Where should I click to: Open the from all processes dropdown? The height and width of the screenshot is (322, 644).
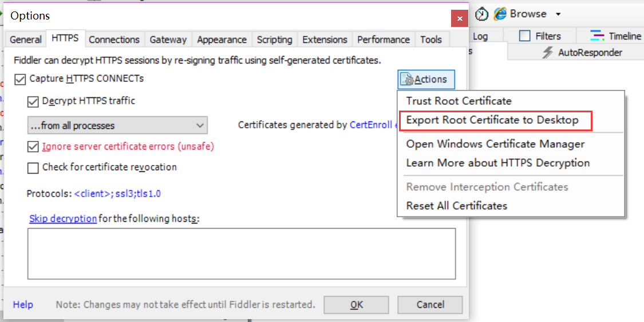click(x=117, y=125)
